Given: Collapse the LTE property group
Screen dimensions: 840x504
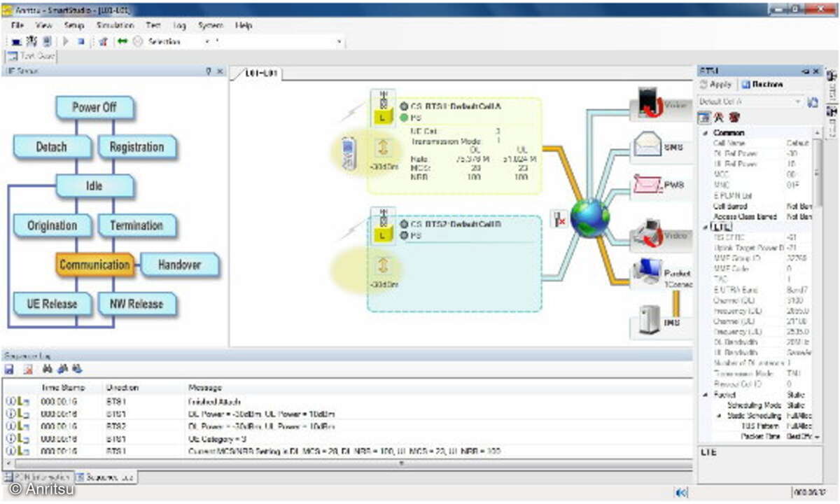Looking at the screenshot, I should coord(704,227).
